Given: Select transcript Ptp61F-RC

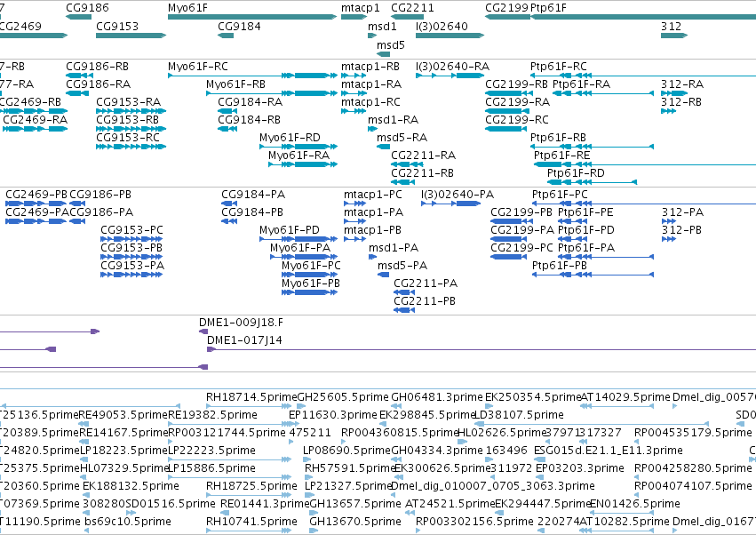Looking at the screenshot, I should pyautogui.click(x=643, y=76).
